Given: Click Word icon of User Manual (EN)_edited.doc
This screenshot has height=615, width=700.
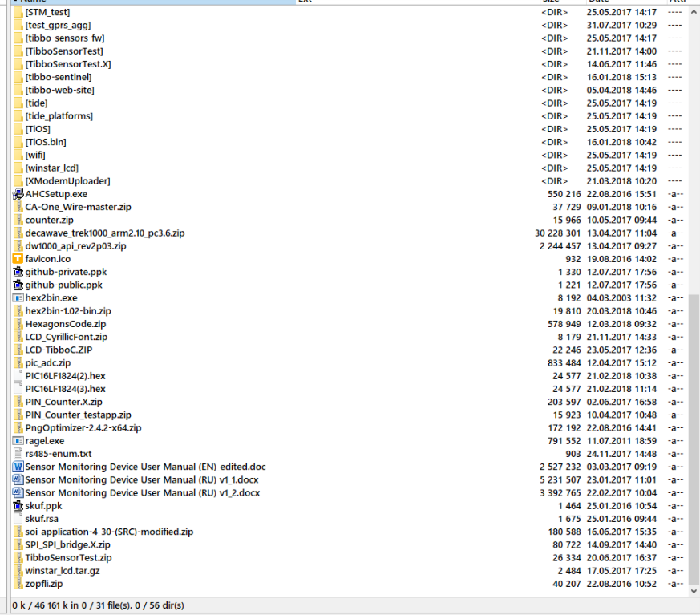Looking at the screenshot, I should click(18, 467).
